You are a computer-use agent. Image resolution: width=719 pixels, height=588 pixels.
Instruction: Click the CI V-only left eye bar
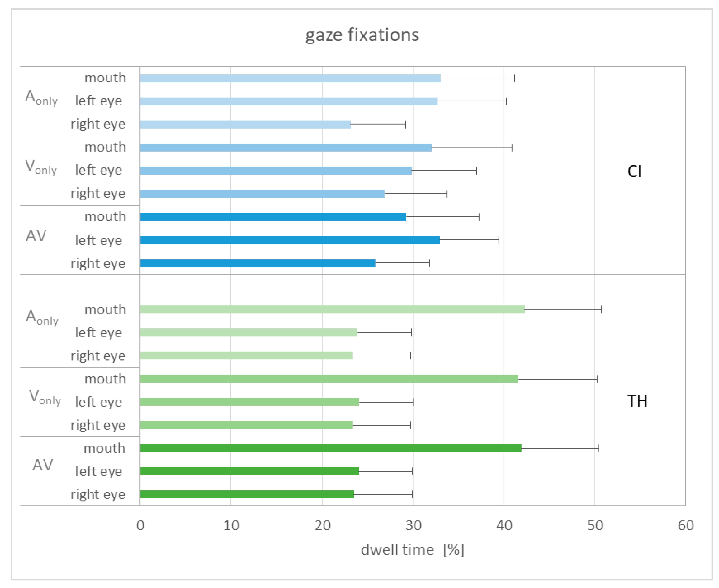(x=276, y=171)
